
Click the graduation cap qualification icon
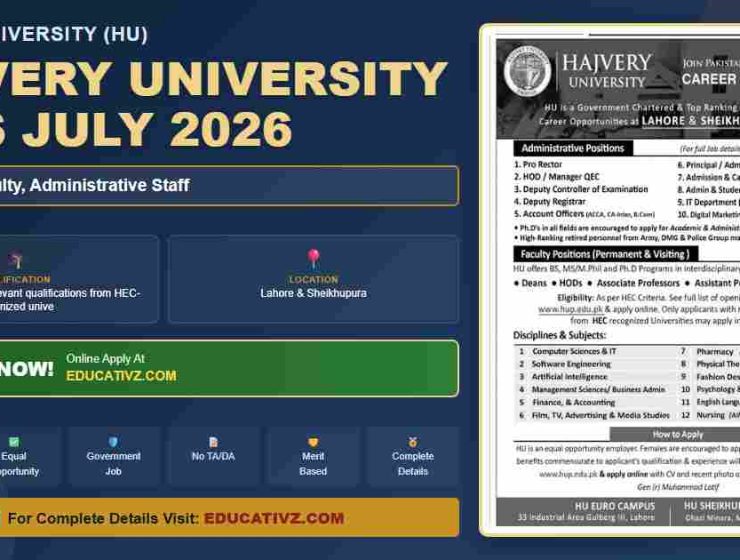(x=16, y=260)
